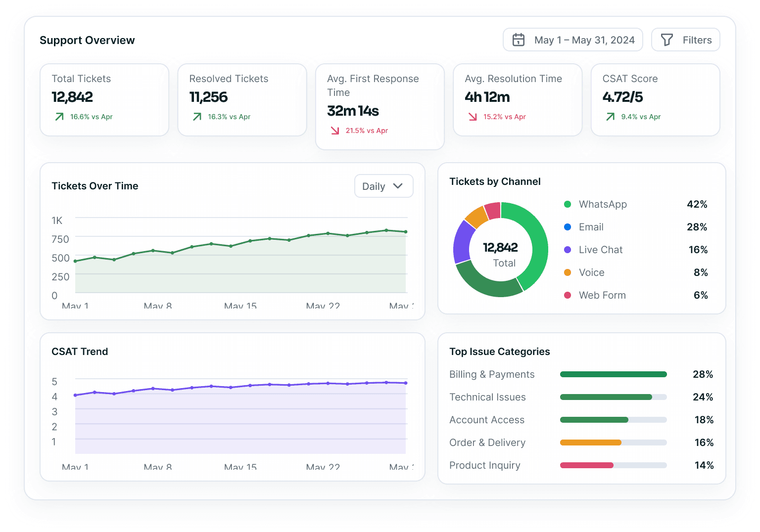Select the Email channel label
The image size is (760, 532).
pos(591,227)
